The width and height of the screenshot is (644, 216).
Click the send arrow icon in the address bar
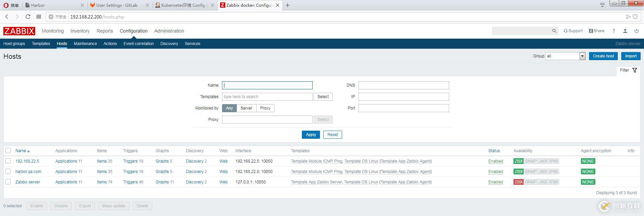(x=628, y=17)
